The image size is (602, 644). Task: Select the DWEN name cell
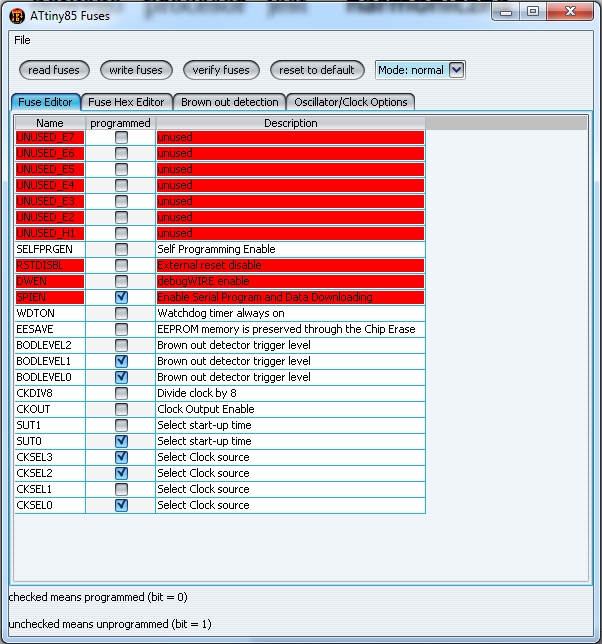(x=50, y=281)
